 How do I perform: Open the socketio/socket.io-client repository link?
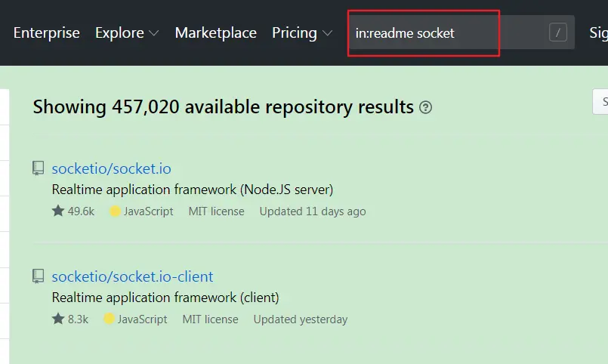tap(132, 276)
